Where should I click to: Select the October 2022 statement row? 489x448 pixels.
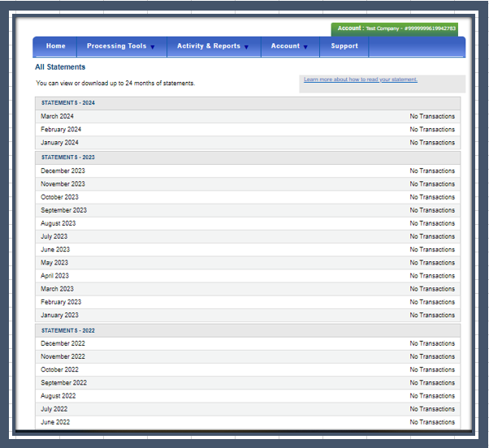248,370
